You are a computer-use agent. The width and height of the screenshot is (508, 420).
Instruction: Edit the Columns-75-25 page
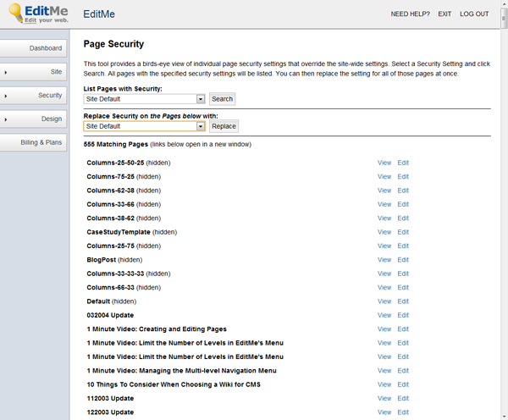[x=403, y=177]
